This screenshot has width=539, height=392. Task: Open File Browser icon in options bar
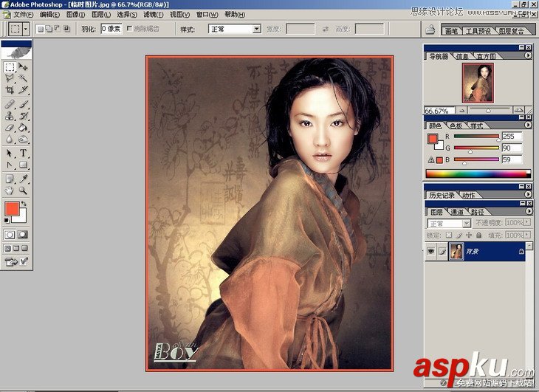tap(430, 30)
